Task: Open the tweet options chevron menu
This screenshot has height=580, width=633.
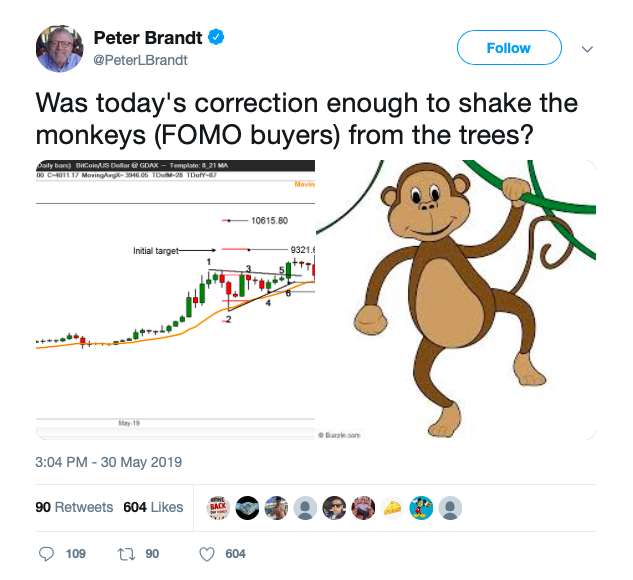Action: tap(587, 49)
